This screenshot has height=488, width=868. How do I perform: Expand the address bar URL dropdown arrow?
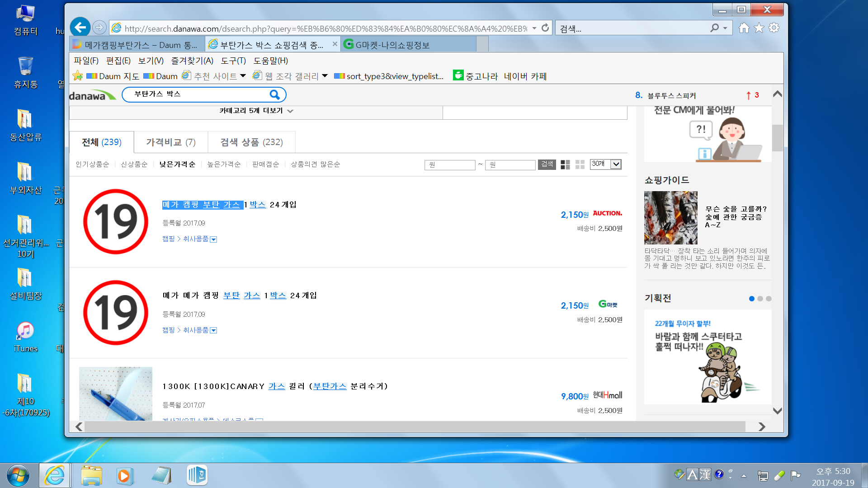(x=534, y=28)
